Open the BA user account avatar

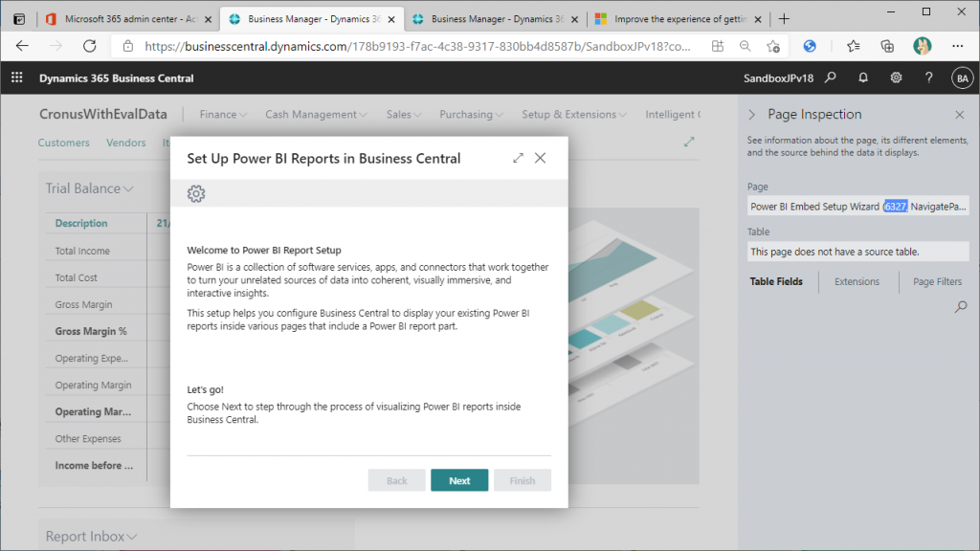pos(963,78)
